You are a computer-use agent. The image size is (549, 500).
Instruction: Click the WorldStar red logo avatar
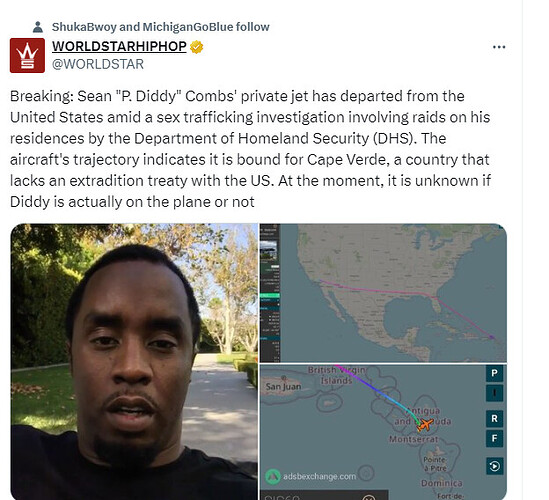pyautogui.click(x=27, y=55)
